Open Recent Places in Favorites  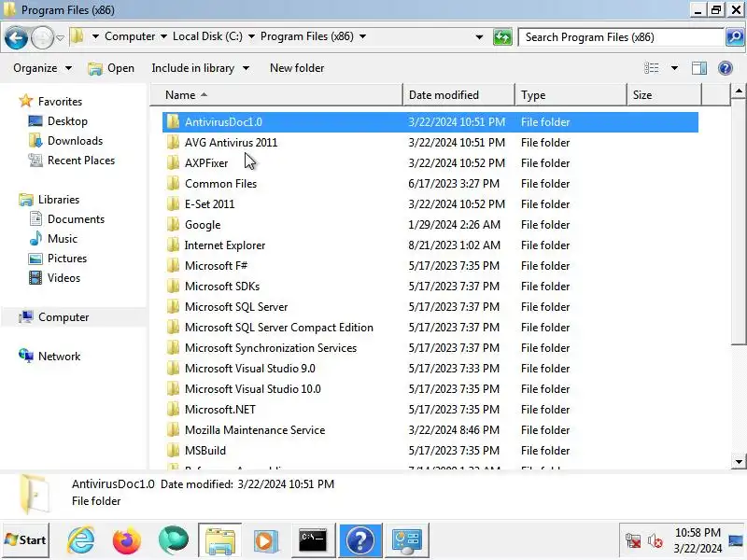coord(81,160)
